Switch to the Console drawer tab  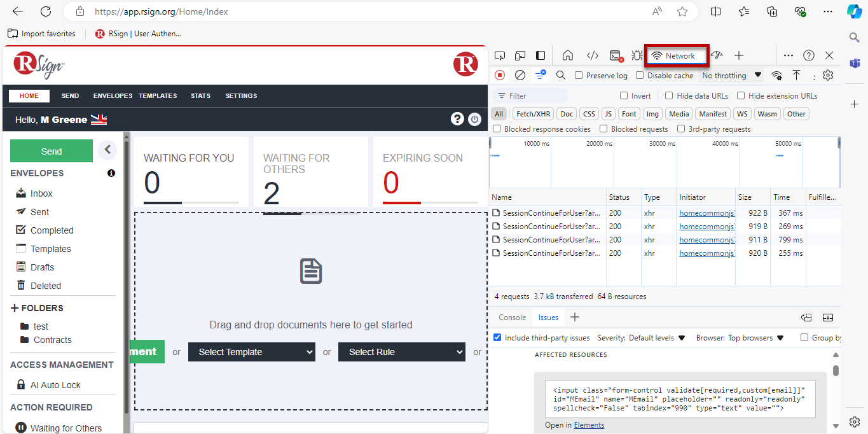[512, 318]
